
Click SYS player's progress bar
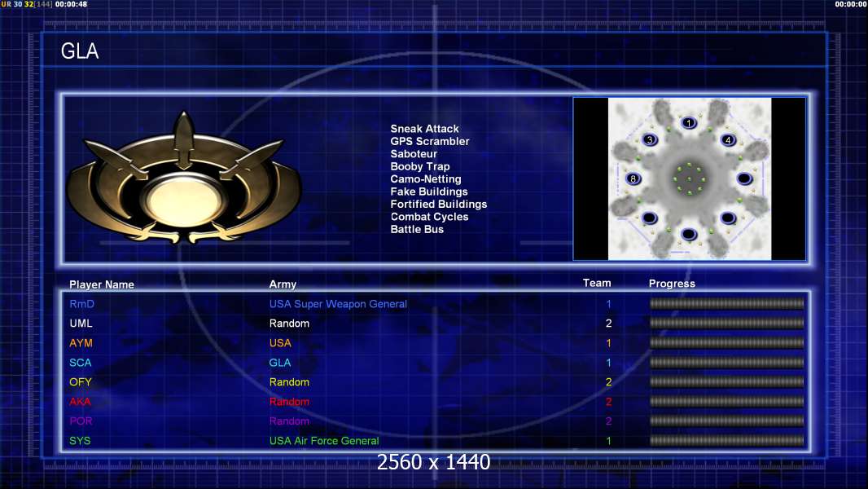click(x=727, y=441)
